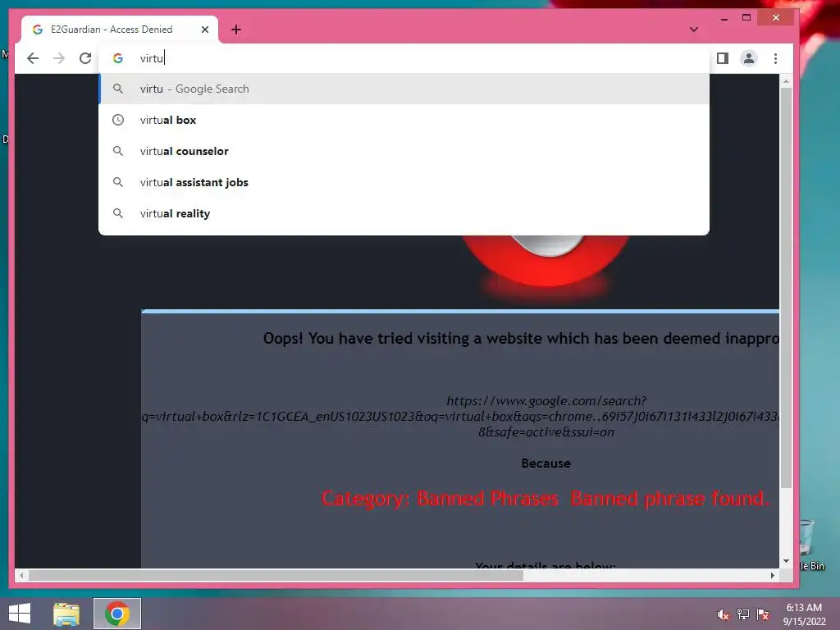This screenshot has width=840, height=630.
Task: Select 'virtual reality' suggestion
Action: [404, 213]
